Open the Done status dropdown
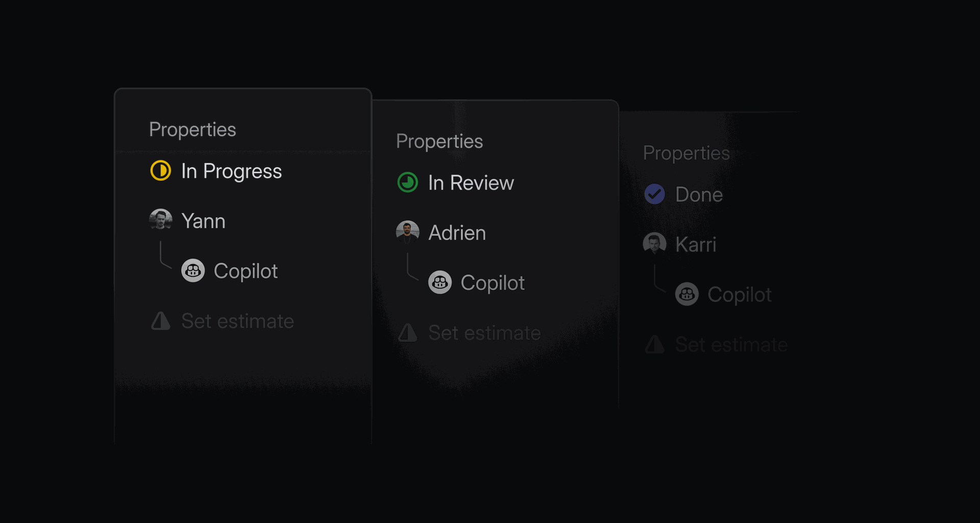 pyautogui.click(x=699, y=195)
